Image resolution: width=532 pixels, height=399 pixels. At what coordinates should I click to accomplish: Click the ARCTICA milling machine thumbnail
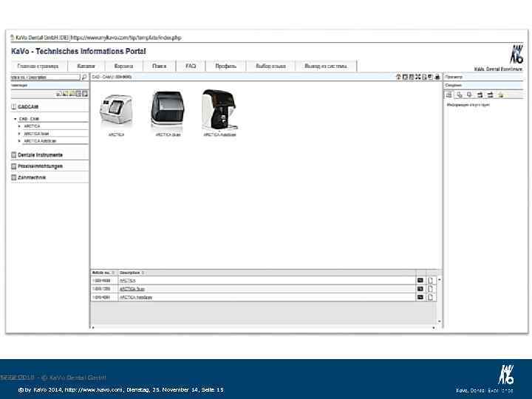click(x=116, y=111)
